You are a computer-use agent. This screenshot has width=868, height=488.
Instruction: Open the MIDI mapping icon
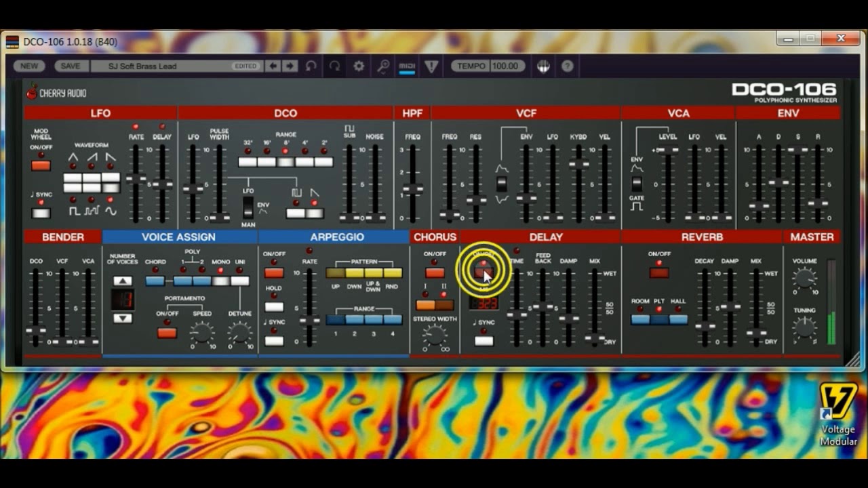[407, 66]
